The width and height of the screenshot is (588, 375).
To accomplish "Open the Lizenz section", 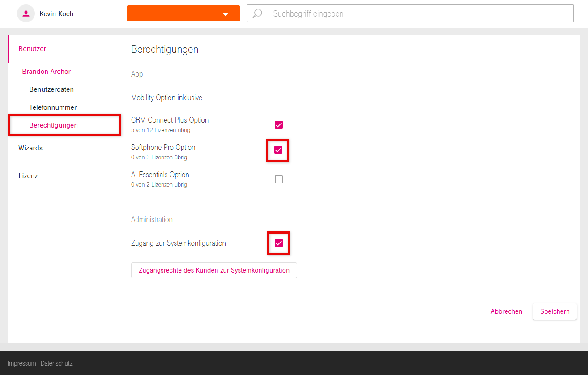I will [x=28, y=176].
